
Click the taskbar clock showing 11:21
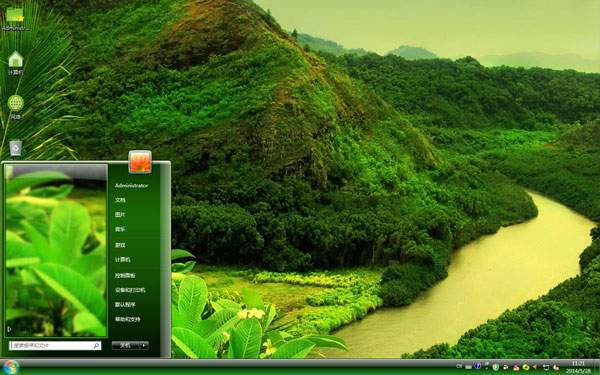[x=578, y=367]
